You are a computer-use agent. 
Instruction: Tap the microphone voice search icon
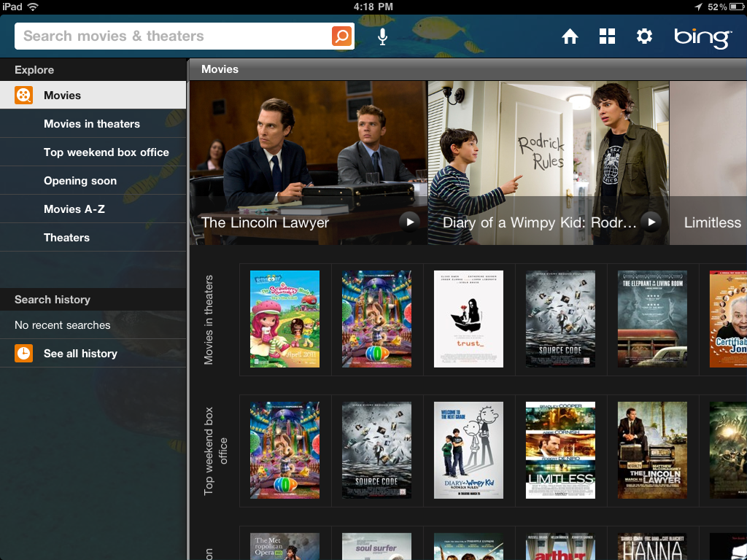(382, 36)
